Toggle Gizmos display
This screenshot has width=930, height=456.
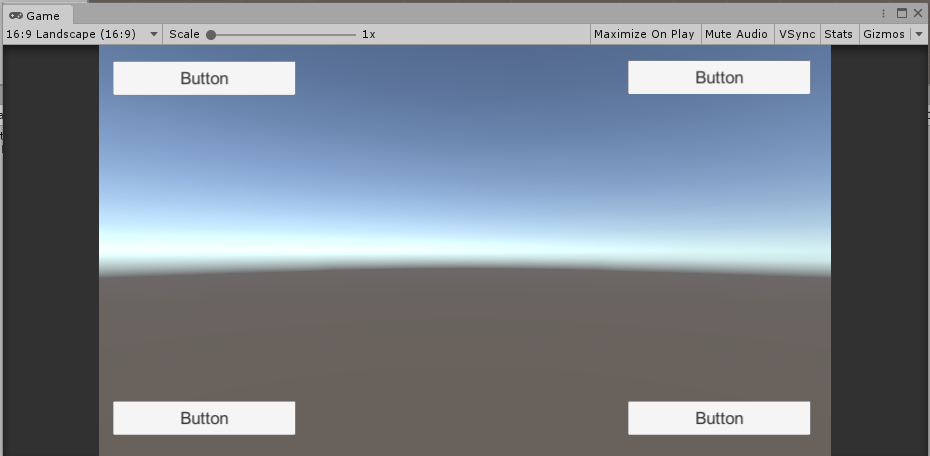884,34
